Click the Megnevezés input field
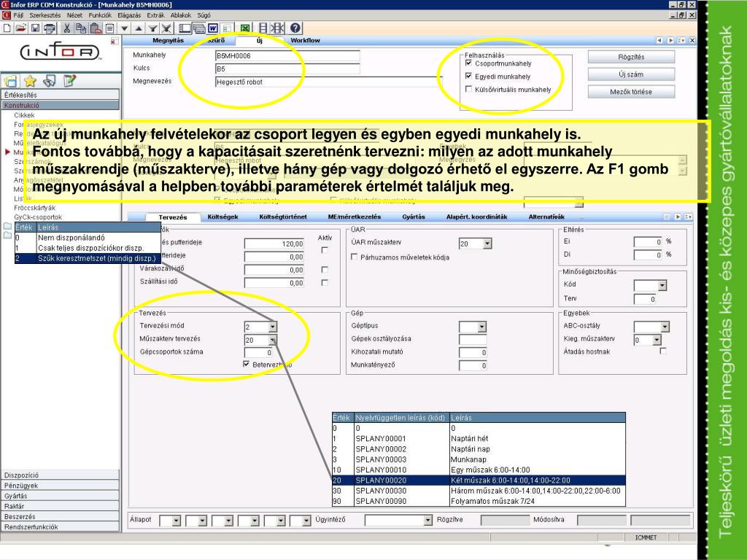 tap(329, 82)
